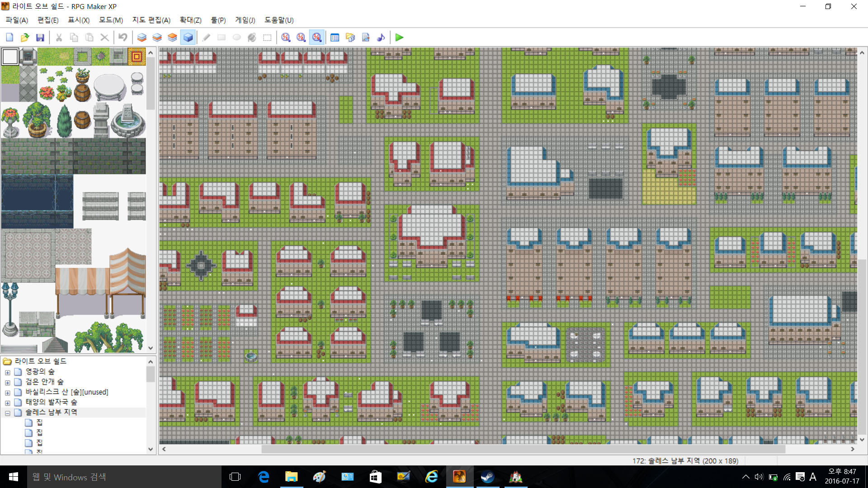Click map view horizontal scroll right arrow

click(x=853, y=449)
